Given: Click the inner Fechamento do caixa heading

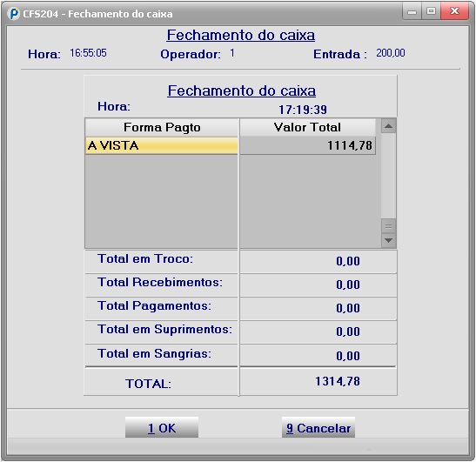Looking at the screenshot, I should point(242,90).
